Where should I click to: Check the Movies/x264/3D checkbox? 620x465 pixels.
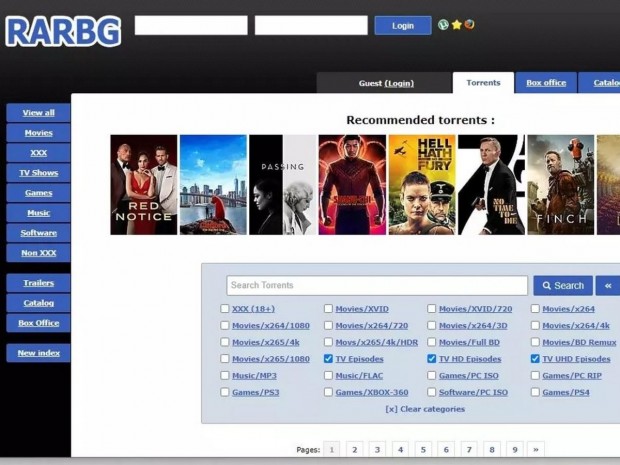[x=431, y=325]
